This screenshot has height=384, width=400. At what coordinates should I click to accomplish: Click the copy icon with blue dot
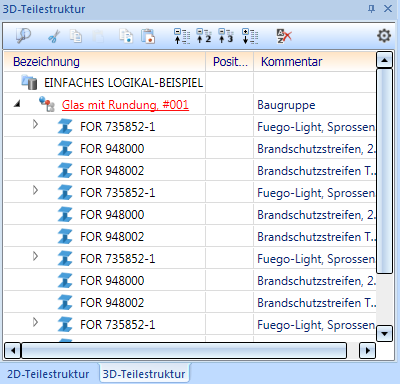click(126, 36)
